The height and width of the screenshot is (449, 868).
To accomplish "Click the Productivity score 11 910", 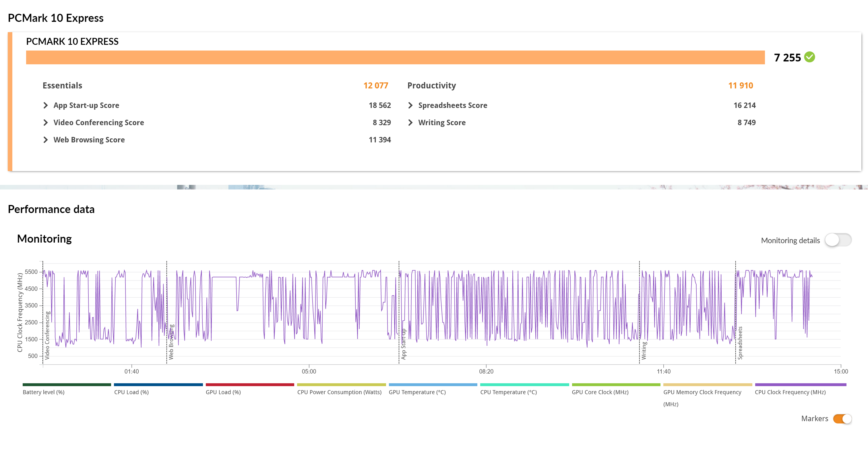I will click(x=740, y=86).
